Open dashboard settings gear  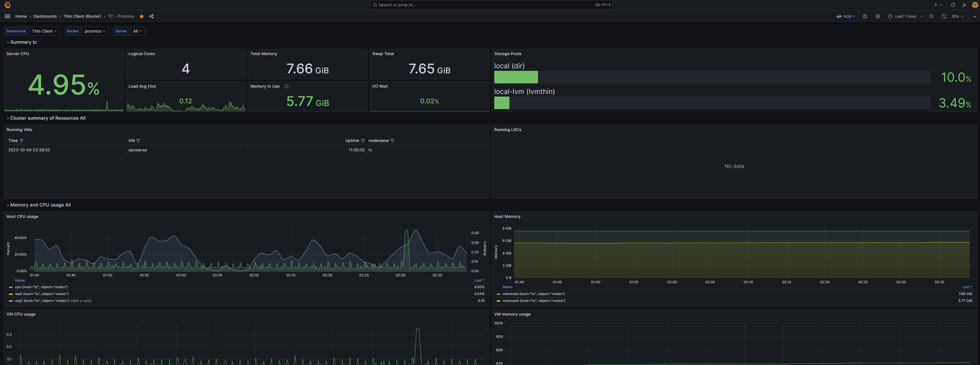pos(877,16)
